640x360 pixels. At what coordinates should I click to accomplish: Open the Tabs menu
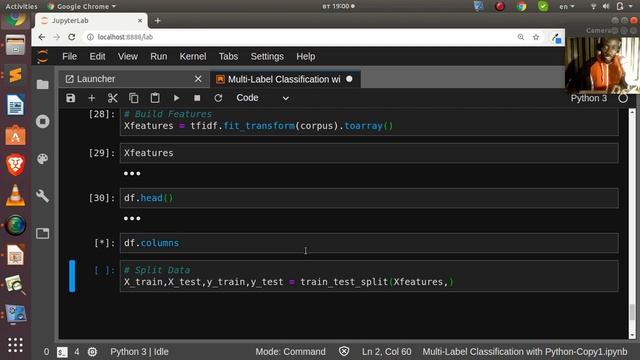(x=228, y=56)
